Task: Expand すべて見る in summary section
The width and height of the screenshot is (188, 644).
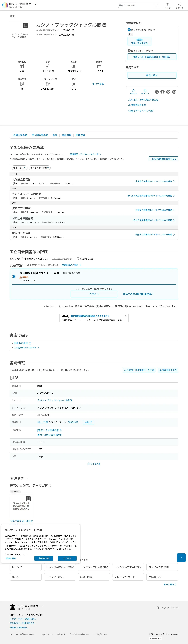Action: click(98, 84)
